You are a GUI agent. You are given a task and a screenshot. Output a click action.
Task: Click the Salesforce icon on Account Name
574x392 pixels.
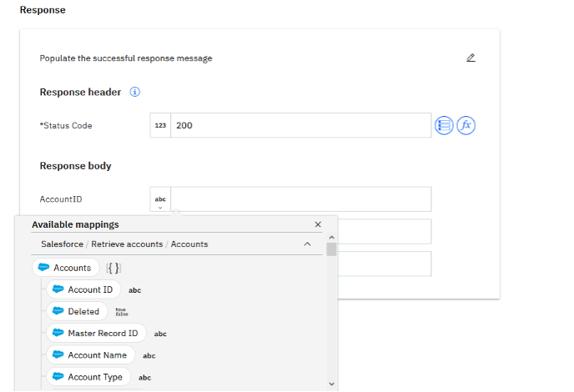click(x=58, y=354)
